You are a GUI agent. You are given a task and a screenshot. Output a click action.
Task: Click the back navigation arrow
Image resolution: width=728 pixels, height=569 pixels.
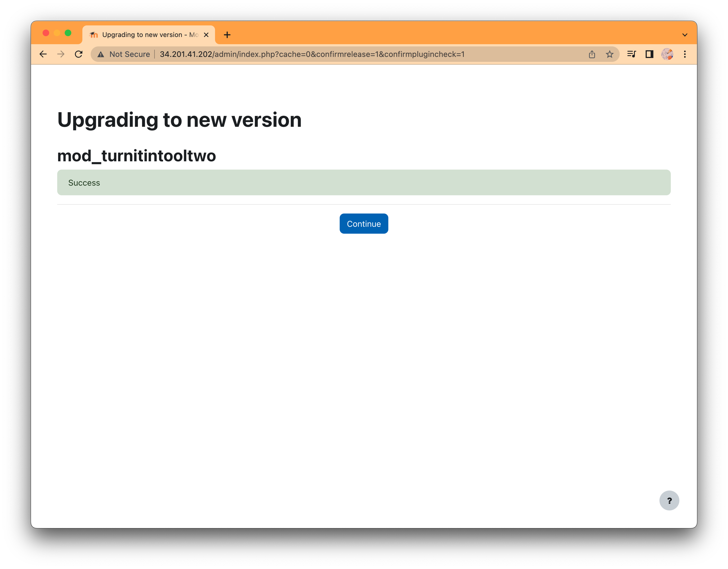click(44, 54)
